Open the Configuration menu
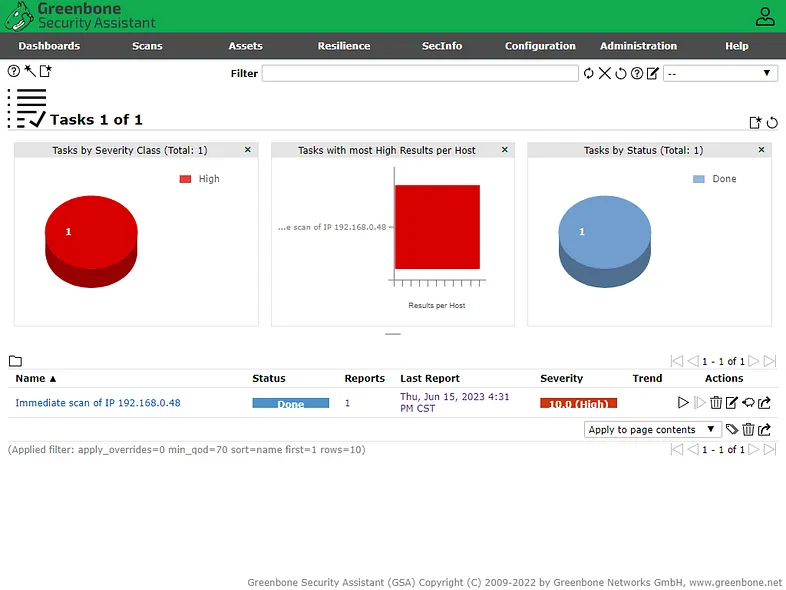 coord(540,46)
